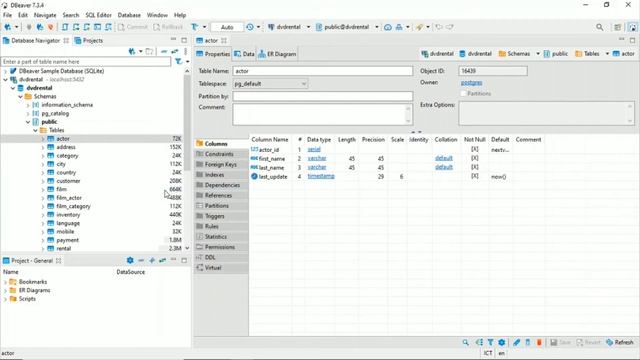Click the DBeaver perspective icon at toolbar end
This screenshot has width=640, height=360.
[632, 27]
